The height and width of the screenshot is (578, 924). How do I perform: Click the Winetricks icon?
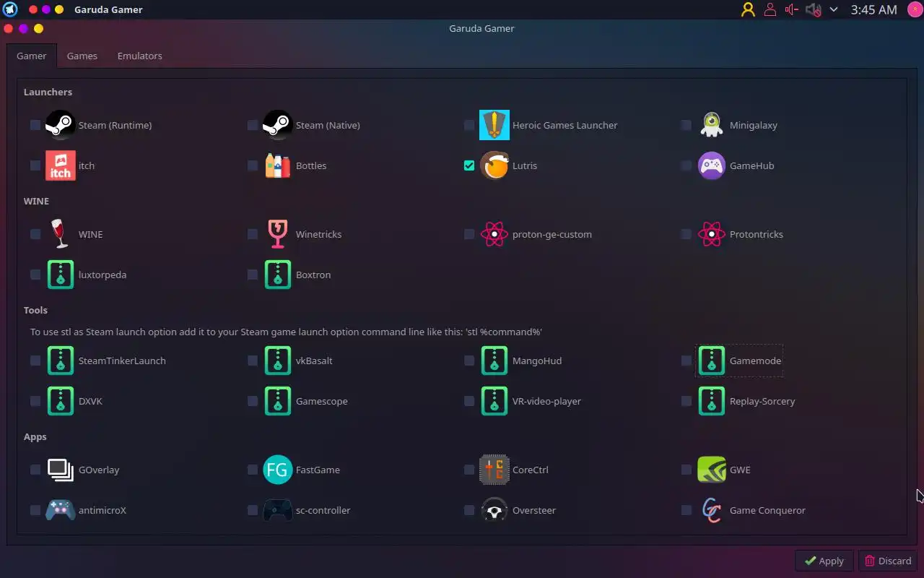[277, 234]
